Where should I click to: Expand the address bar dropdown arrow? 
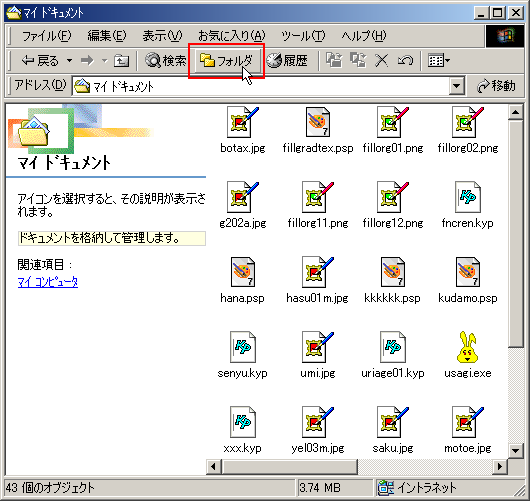(x=456, y=86)
